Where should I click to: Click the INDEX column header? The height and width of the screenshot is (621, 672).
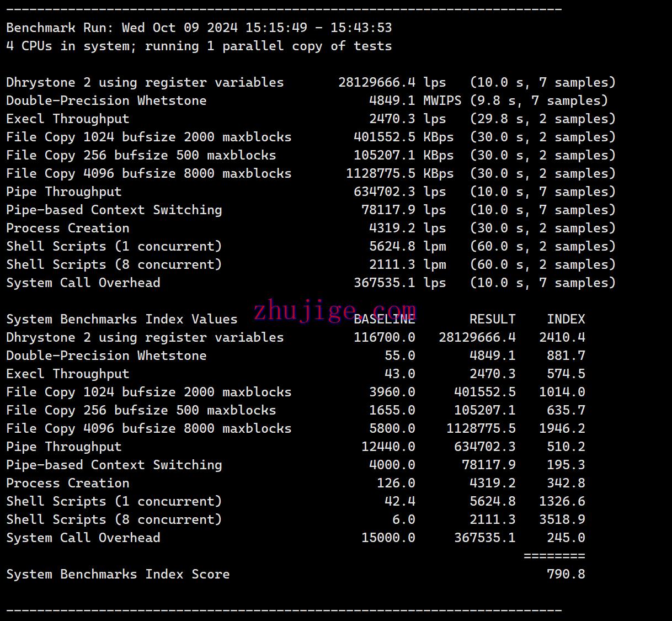[566, 319]
